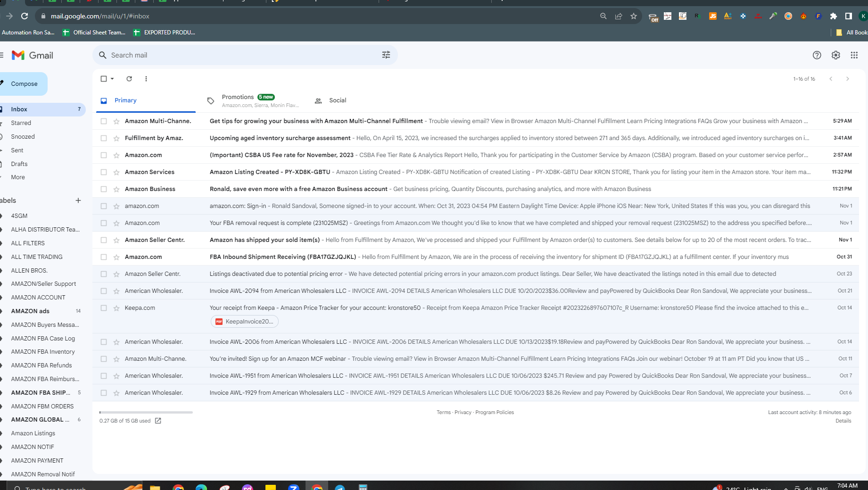Screen dimensions: 868x490
Task: Click the Gmail logo
Action: (33, 55)
